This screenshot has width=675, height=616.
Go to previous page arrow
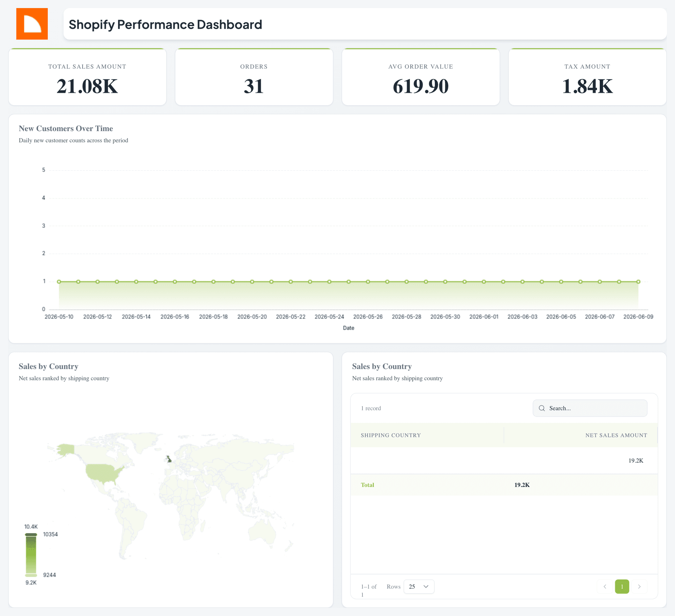click(x=605, y=586)
